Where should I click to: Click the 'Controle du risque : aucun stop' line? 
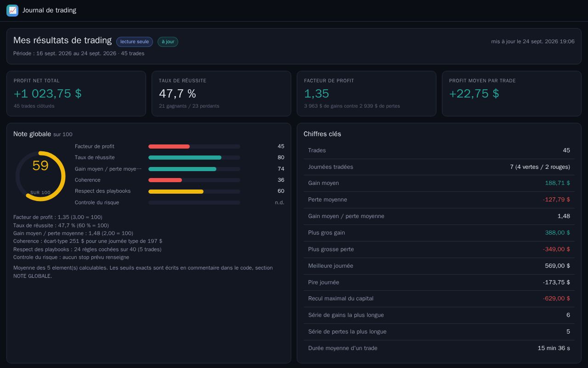(71, 257)
